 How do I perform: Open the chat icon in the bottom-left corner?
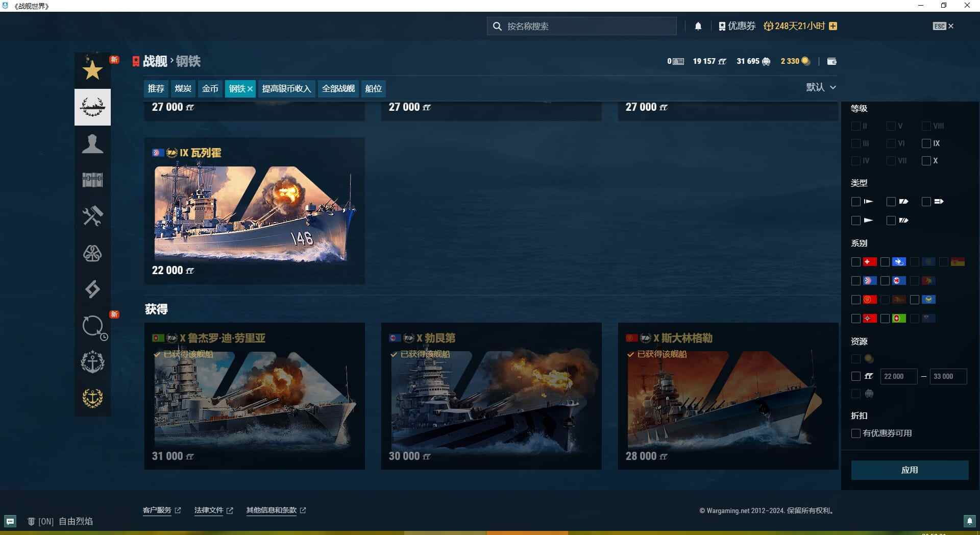(10, 521)
